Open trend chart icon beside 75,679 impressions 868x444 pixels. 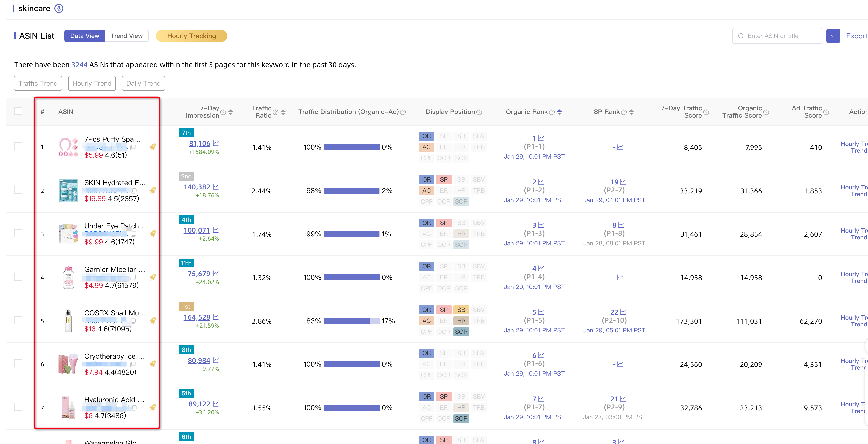[216, 274]
